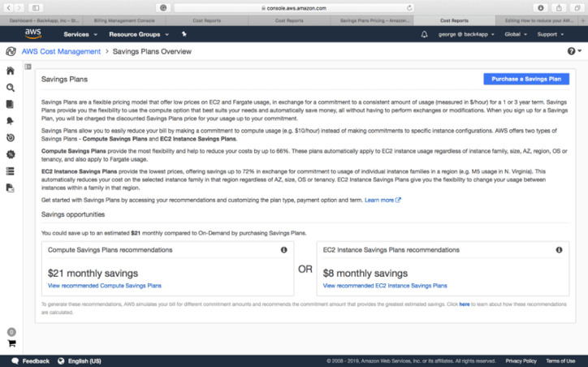Click the $21 monthly savings text

point(93,274)
